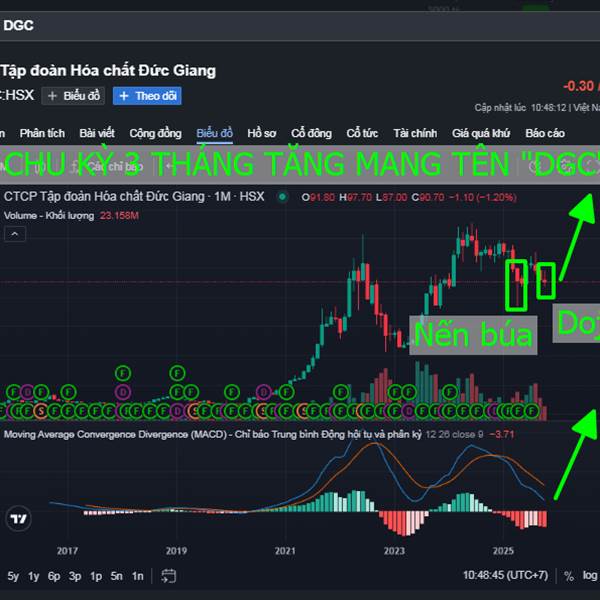Select the 3p time range
This screenshot has width=600, height=600.
pyautogui.click(x=75, y=576)
